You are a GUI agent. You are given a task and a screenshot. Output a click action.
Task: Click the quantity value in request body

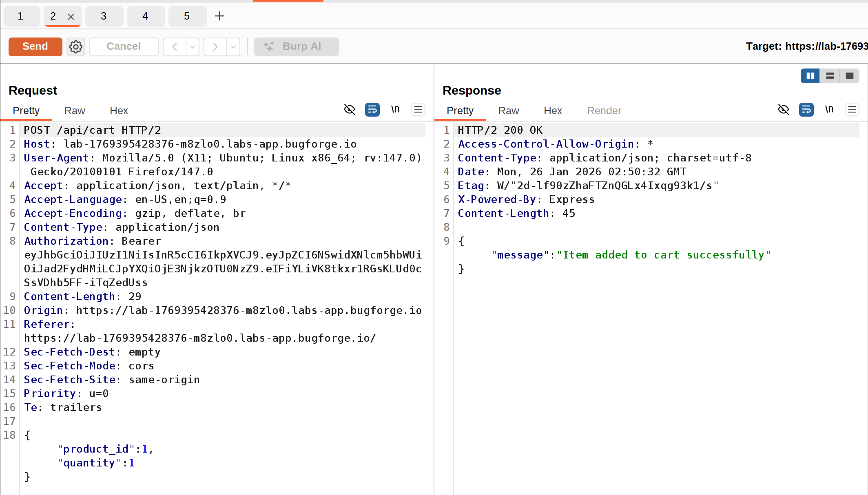coord(132,463)
